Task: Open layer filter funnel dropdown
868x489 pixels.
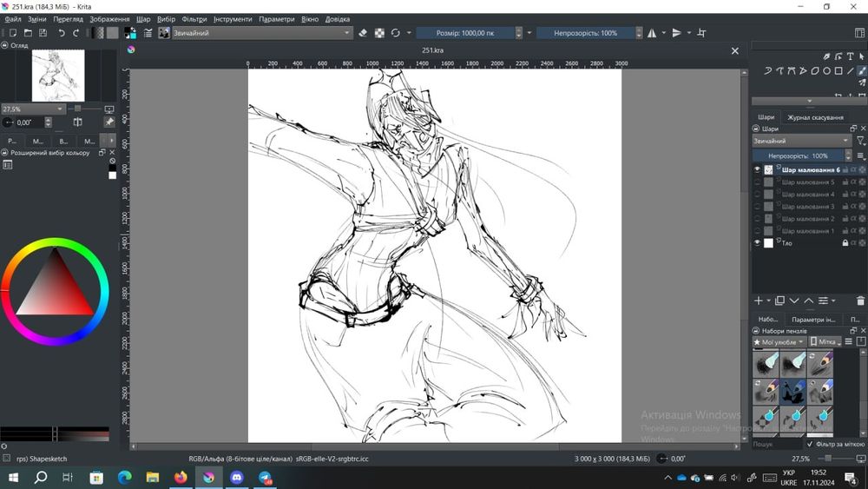Action: [861, 142]
